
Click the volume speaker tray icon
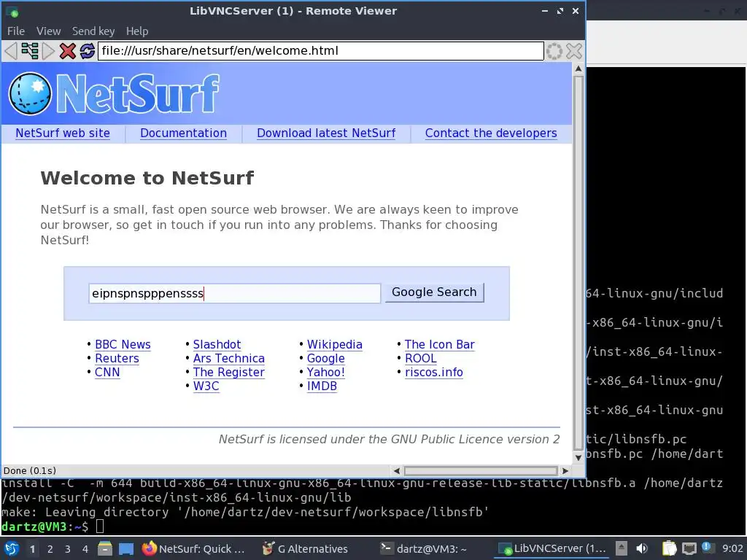point(642,548)
